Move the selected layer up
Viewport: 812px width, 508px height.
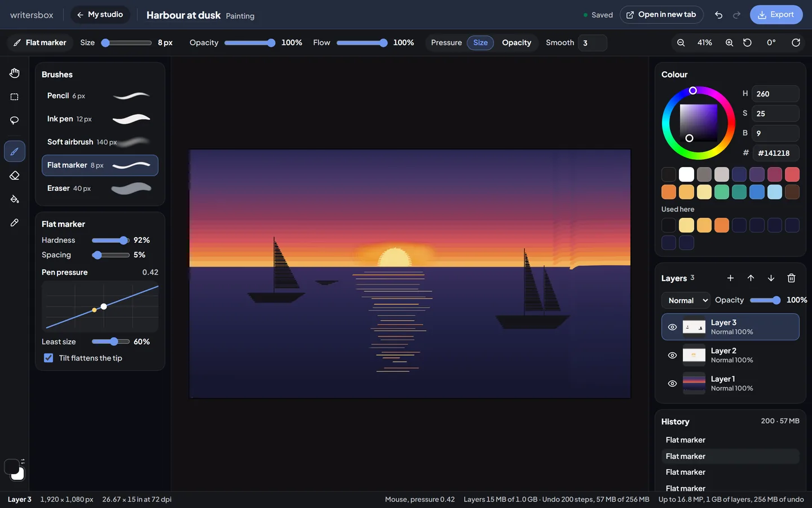click(751, 278)
